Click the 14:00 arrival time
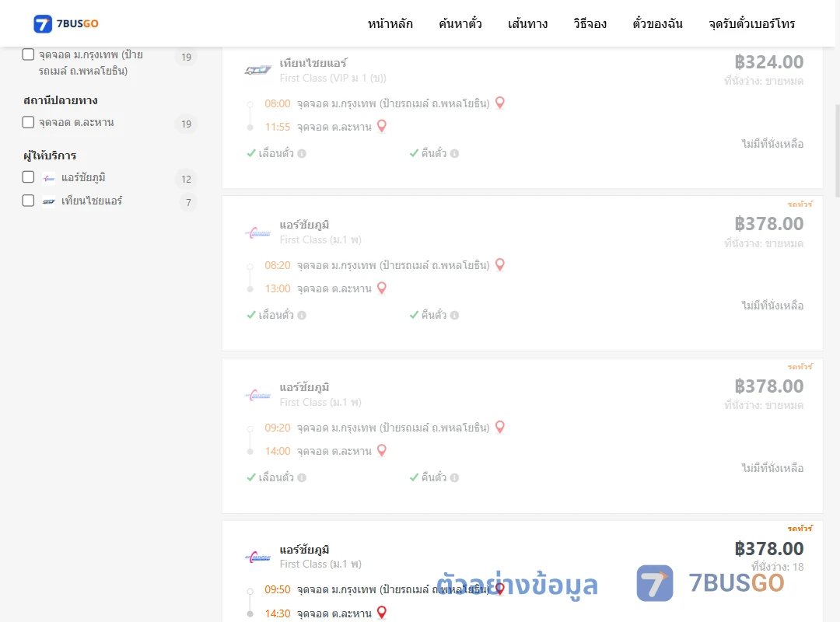The height and width of the screenshot is (622, 840). coord(278,451)
